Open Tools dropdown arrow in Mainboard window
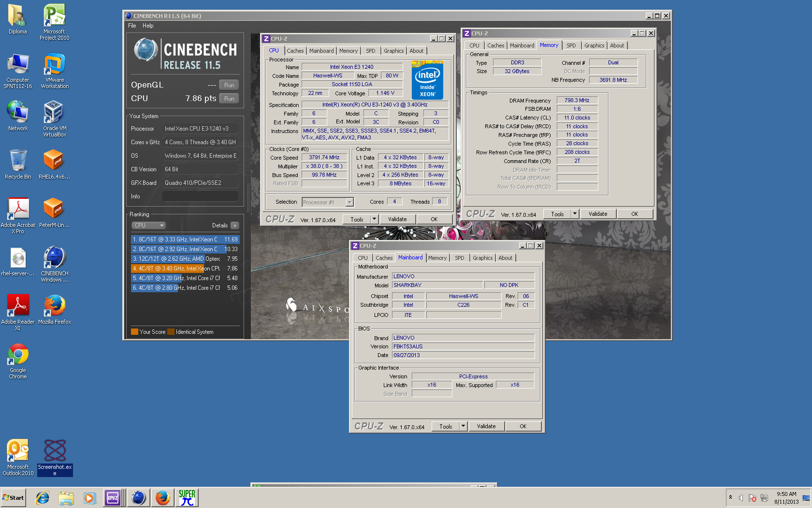Screen dimensions: 812x508 tap(463, 426)
